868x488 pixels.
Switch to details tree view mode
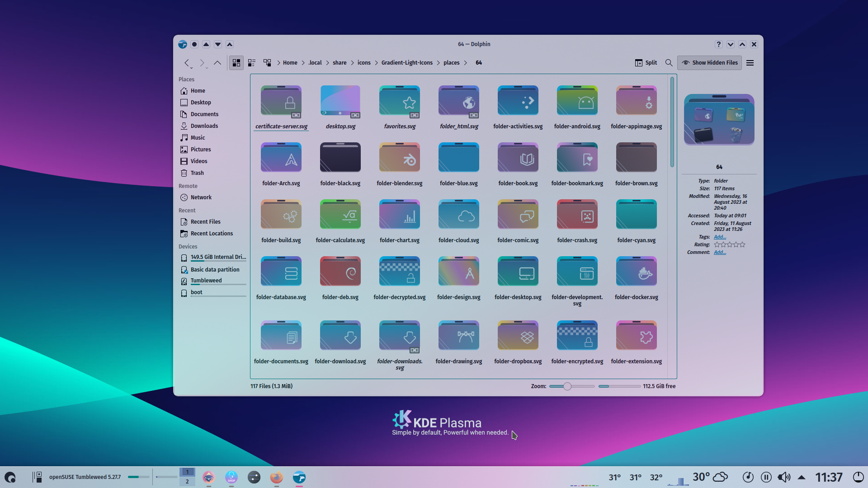267,63
